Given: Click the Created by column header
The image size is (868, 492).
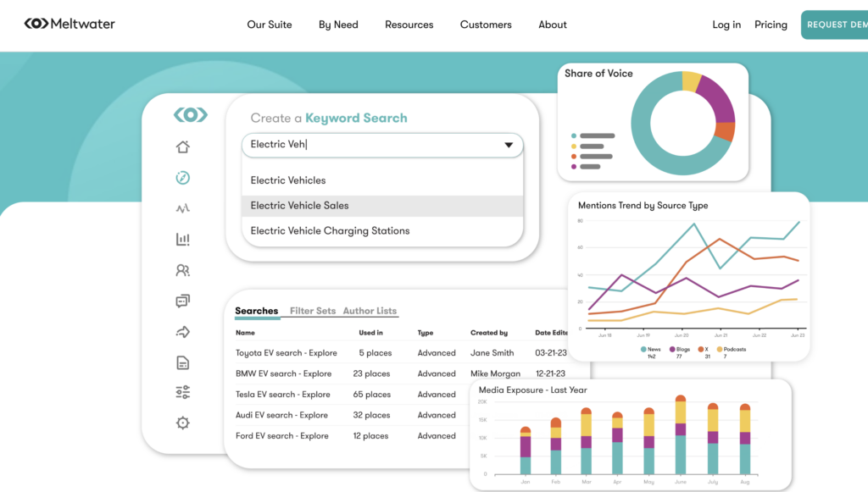Looking at the screenshot, I should 489,333.
